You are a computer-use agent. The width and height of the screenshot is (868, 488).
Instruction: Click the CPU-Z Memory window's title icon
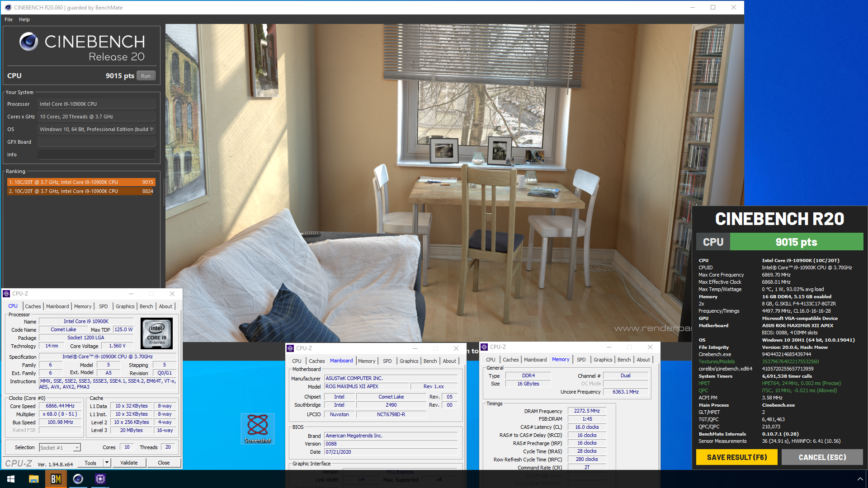point(484,347)
